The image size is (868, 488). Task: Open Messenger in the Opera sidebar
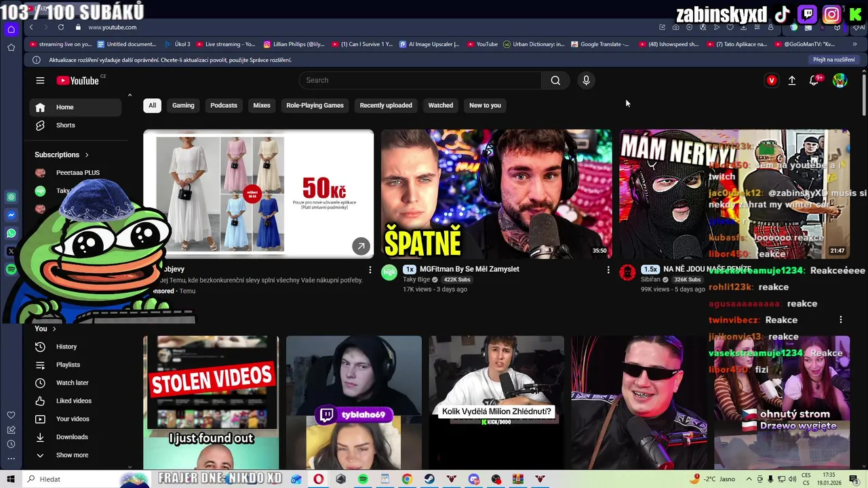click(11, 215)
